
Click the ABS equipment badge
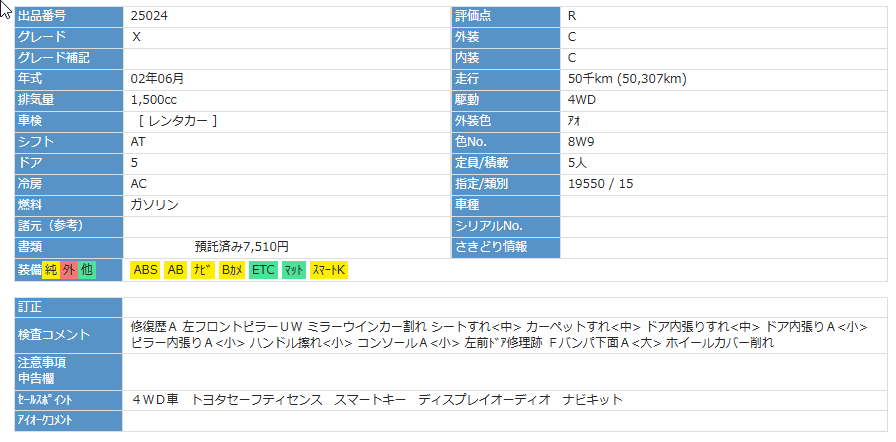tap(145, 270)
